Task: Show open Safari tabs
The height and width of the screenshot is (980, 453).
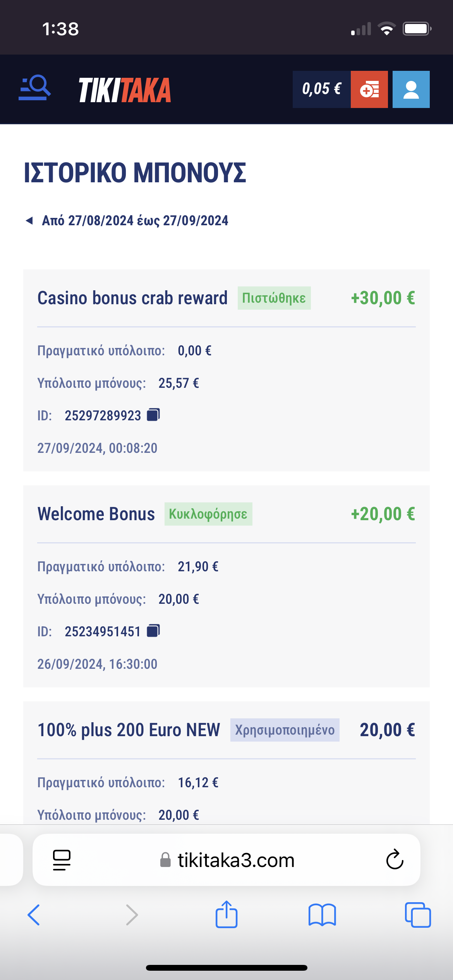Action: (417, 915)
